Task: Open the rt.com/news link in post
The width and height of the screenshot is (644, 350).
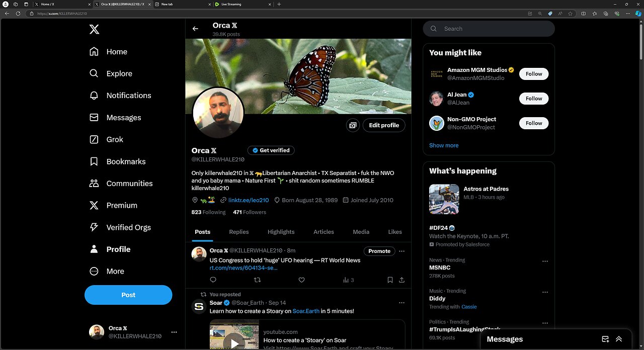Action: point(244,268)
